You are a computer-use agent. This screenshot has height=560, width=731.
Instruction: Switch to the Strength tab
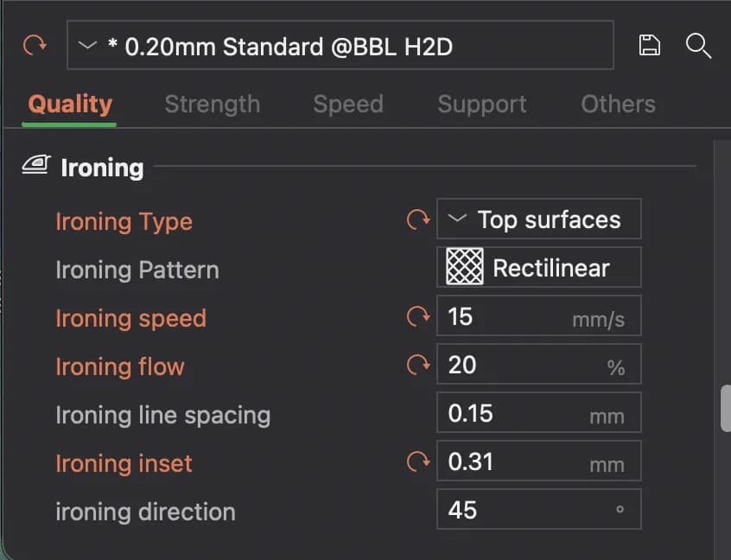pyautogui.click(x=212, y=104)
